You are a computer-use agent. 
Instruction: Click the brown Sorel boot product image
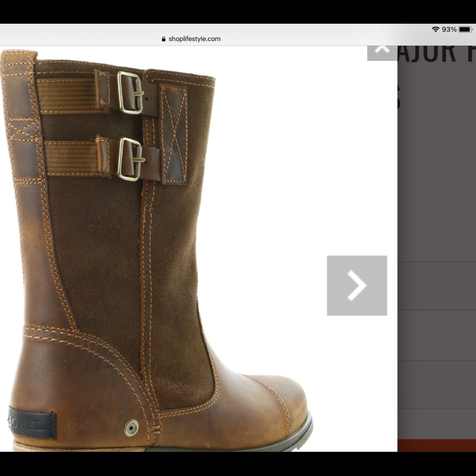[x=156, y=250]
